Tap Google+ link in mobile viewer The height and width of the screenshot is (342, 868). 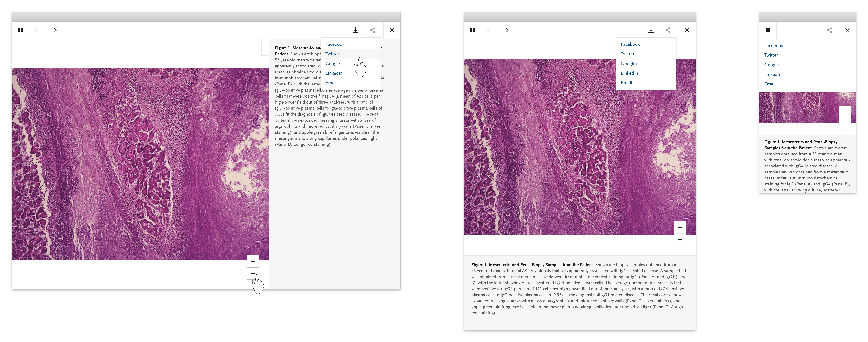coord(773,65)
